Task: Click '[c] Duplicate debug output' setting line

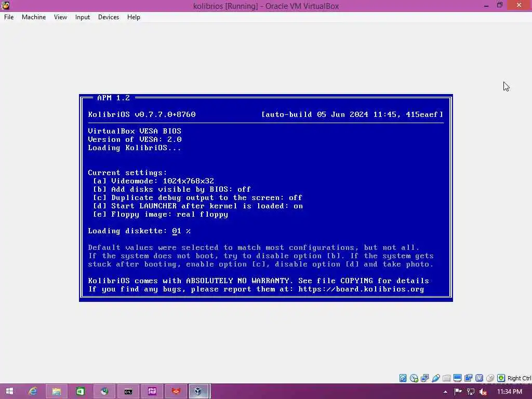Action: (197, 197)
